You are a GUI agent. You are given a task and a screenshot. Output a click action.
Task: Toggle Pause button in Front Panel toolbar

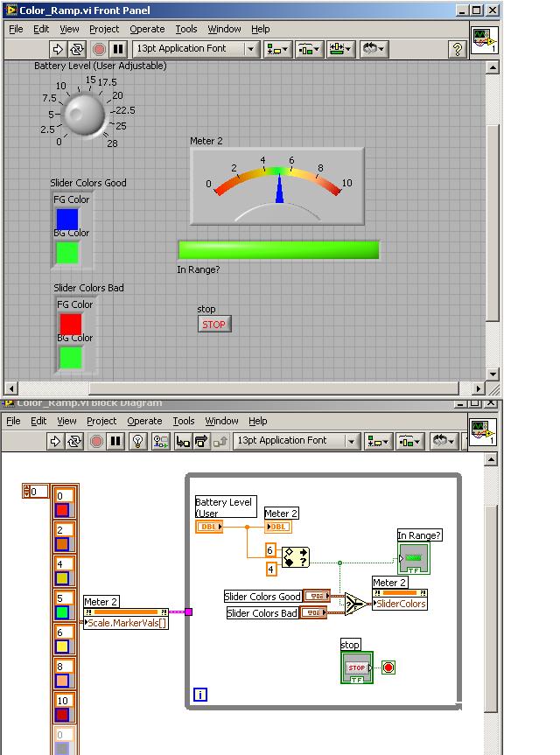coord(117,49)
